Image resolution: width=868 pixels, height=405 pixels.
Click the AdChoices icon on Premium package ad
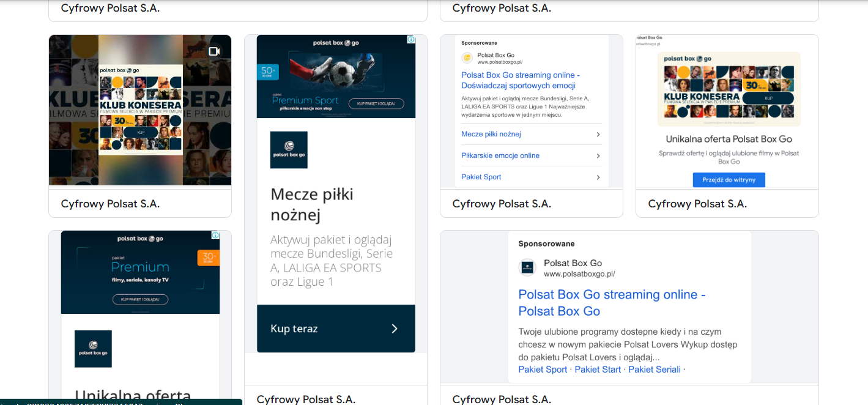(x=215, y=236)
